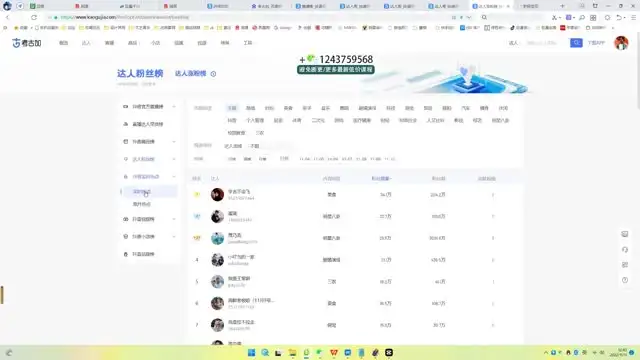Screen dimensions: 640x360
Task: Switch to the 达人涨粉榜 tab
Action: pyautogui.click(x=191, y=73)
